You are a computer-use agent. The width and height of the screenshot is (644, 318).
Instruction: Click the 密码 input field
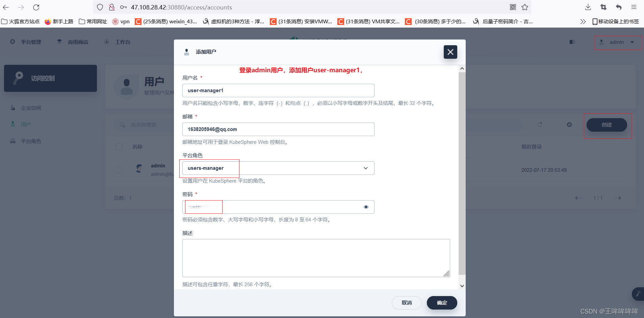pos(278,207)
